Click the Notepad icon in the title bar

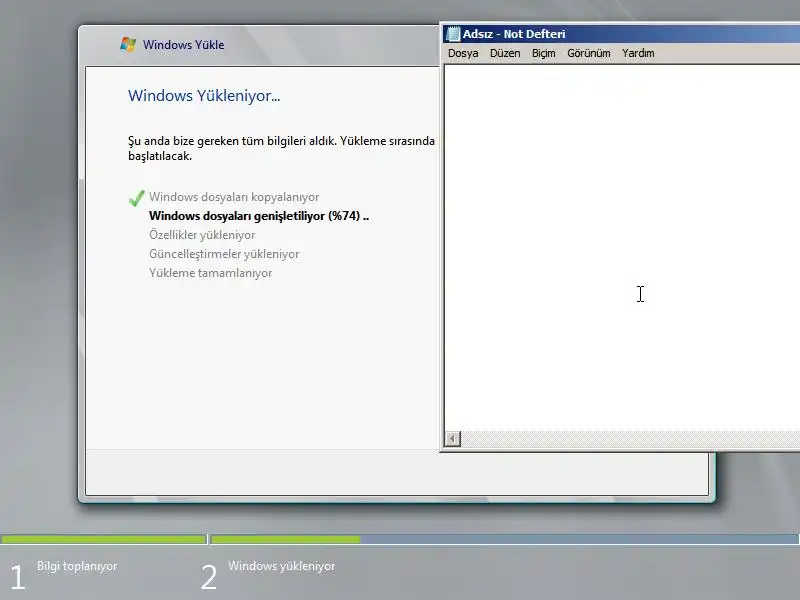453,34
